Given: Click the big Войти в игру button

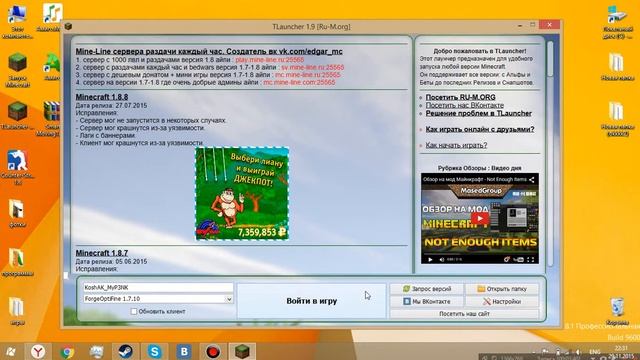Looking at the screenshot, I should coord(311,301).
